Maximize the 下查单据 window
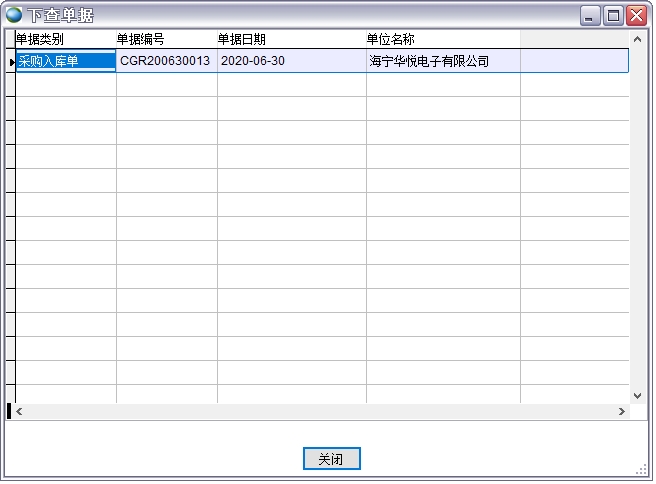 click(613, 15)
